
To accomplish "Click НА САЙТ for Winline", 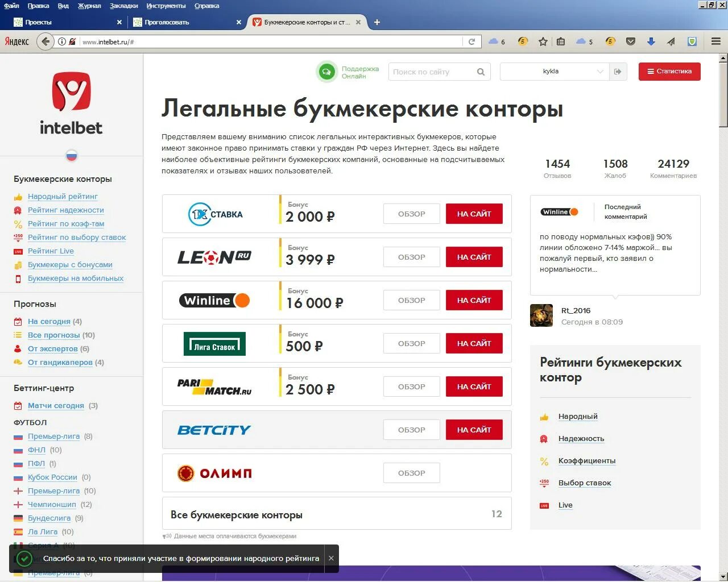I will (x=474, y=300).
